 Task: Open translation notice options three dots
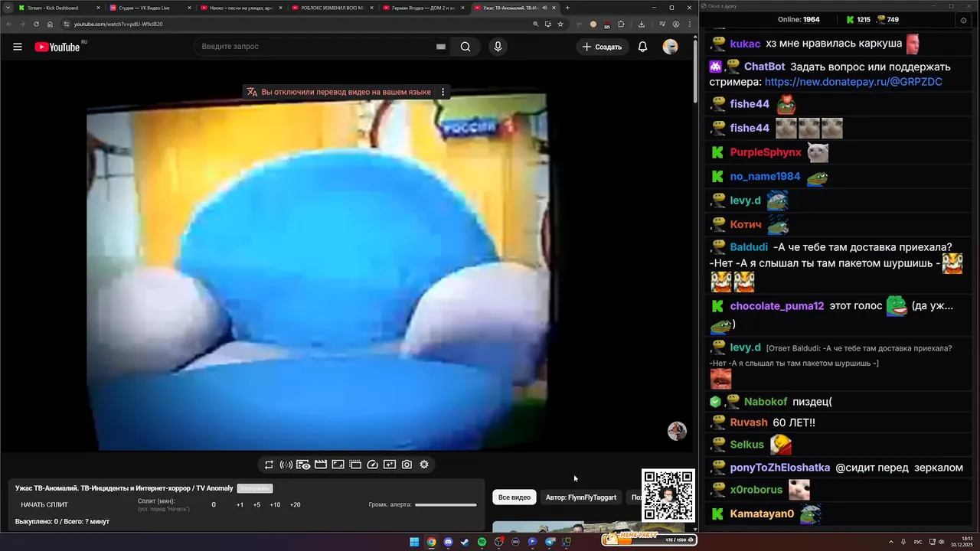(x=443, y=92)
